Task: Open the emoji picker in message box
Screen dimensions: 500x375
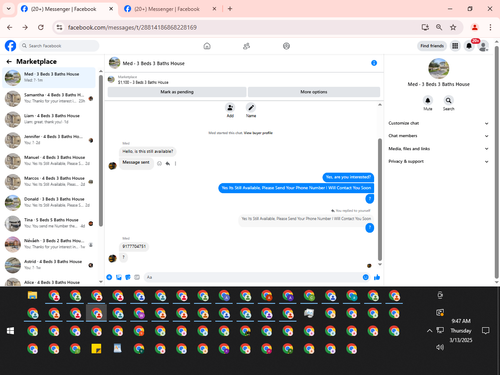Action: coord(366,277)
